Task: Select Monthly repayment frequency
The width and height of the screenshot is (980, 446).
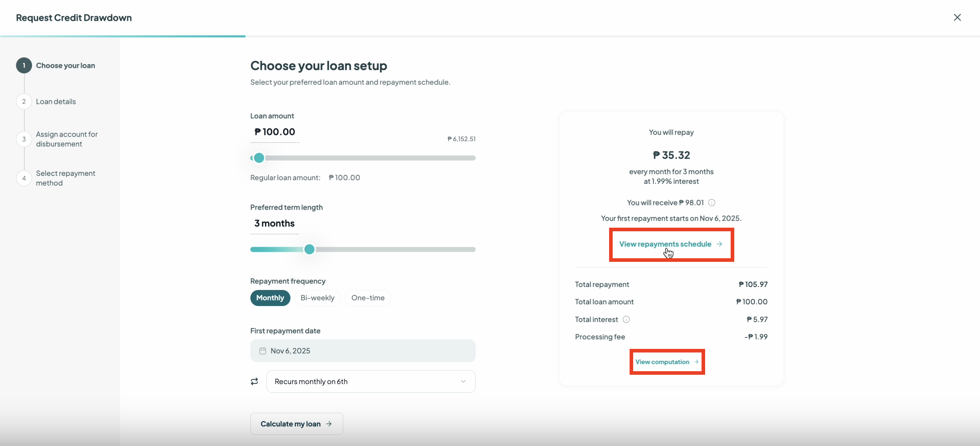Action: (270, 298)
